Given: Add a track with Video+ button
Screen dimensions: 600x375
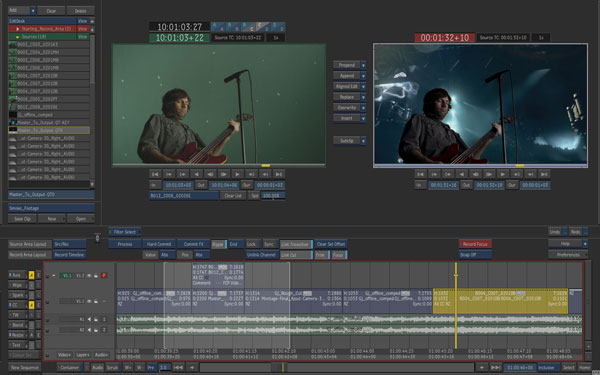Looking at the screenshot, I should (64, 355).
